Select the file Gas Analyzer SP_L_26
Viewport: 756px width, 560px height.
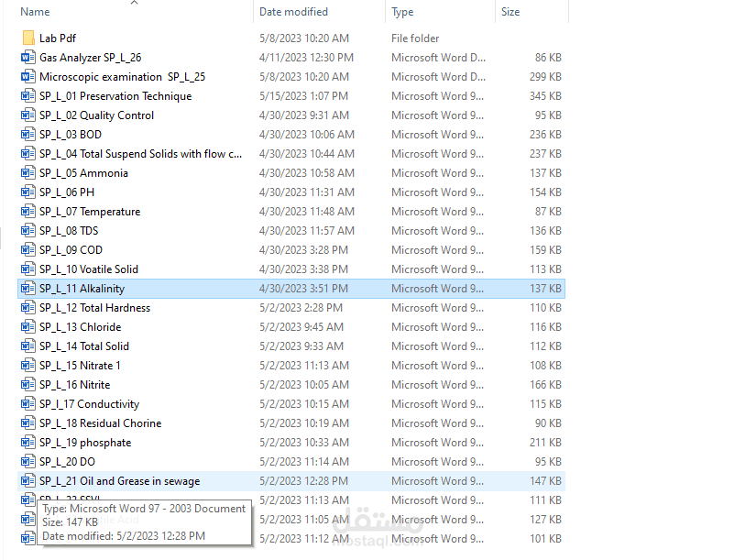[x=90, y=58]
